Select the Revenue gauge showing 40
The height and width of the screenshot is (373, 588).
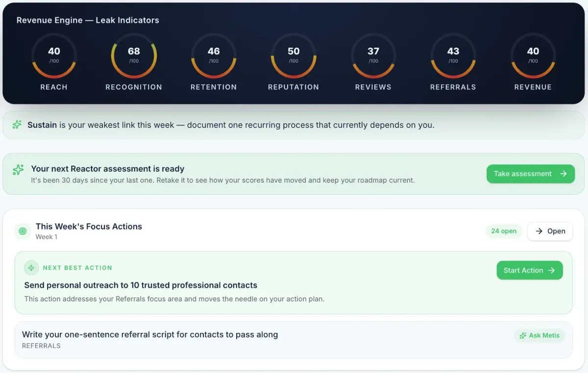[533, 56]
